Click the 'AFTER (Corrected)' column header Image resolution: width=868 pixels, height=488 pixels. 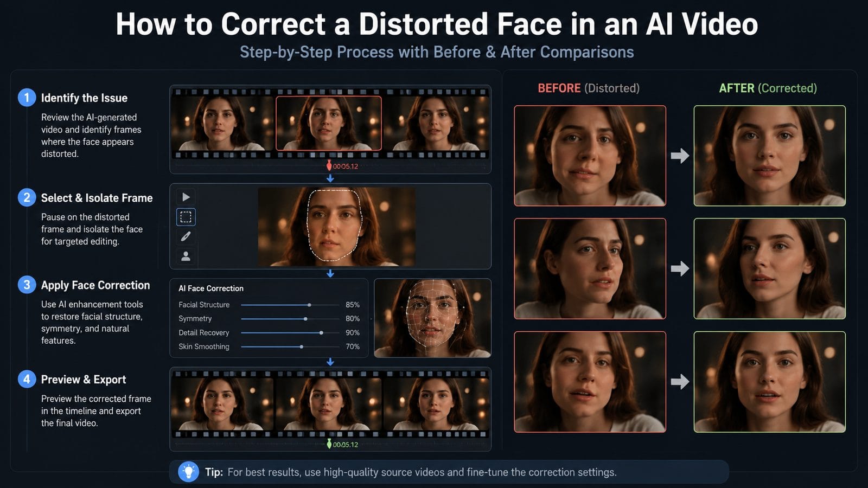coord(768,88)
